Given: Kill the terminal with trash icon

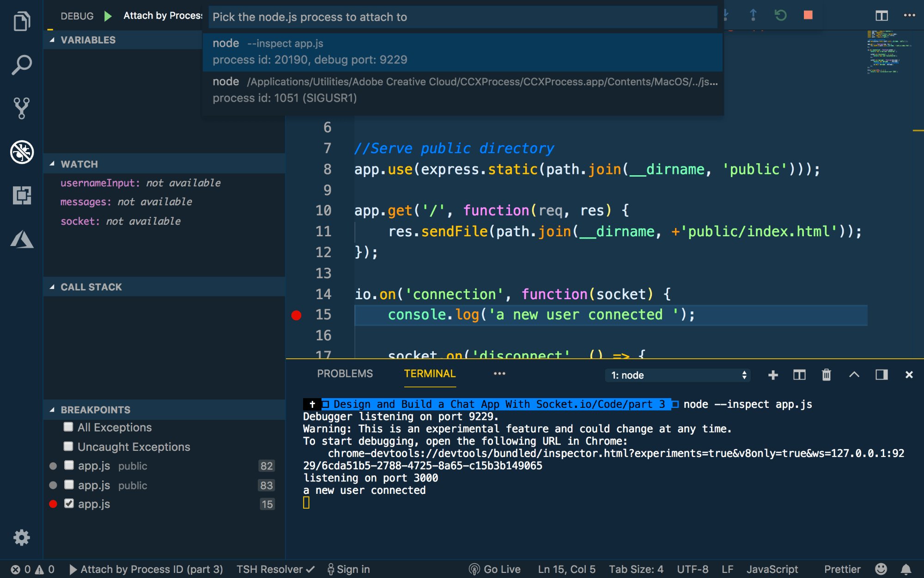Looking at the screenshot, I should 827,375.
